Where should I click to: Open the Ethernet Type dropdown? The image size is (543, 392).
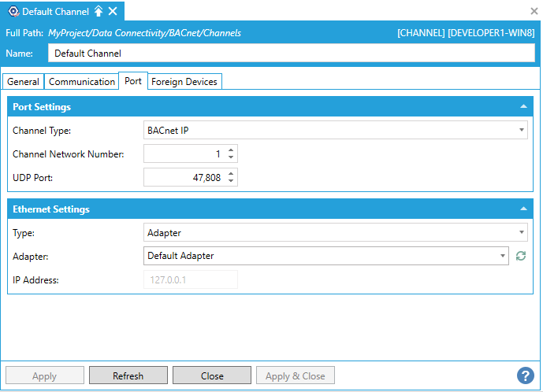pyautogui.click(x=522, y=233)
